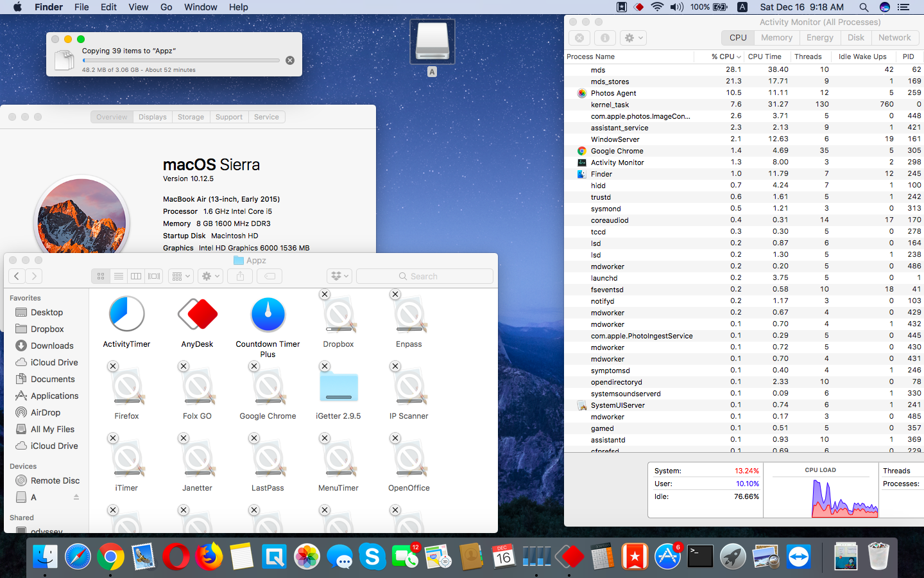
Task: Sort by Idle Wake Ups column header
Action: [x=862, y=57]
